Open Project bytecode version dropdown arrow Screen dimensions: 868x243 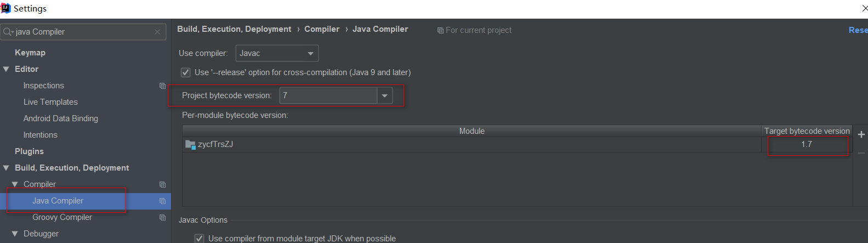pyautogui.click(x=385, y=95)
